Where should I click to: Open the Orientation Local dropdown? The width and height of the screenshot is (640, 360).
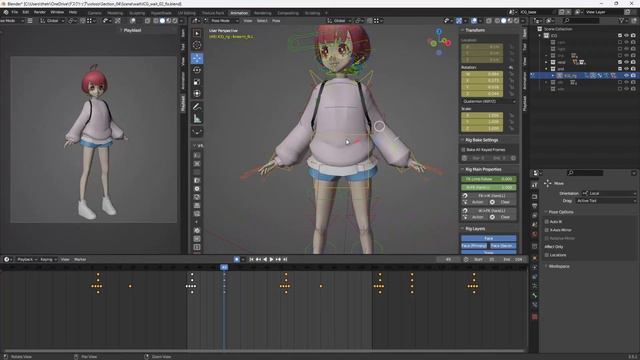tap(609, 193)
